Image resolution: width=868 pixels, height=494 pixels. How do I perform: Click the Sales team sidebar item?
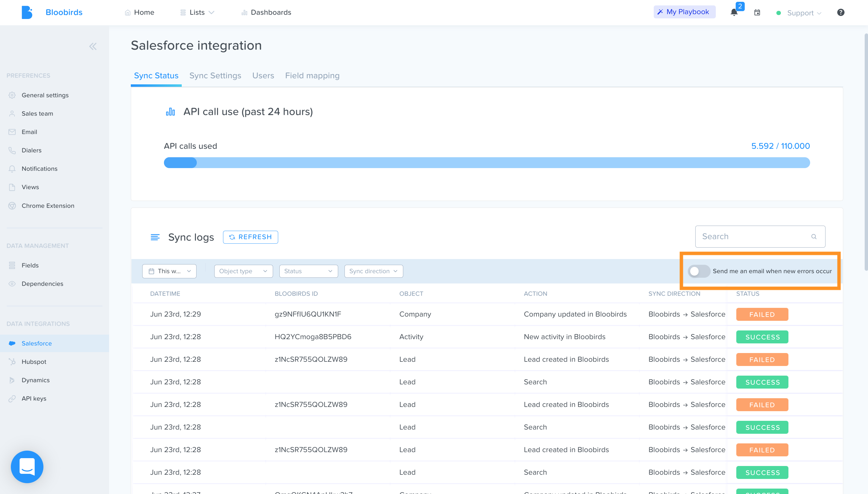coord(37,114)
